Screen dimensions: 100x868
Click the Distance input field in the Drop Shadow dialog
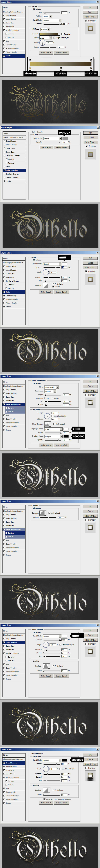pos(64,774)
